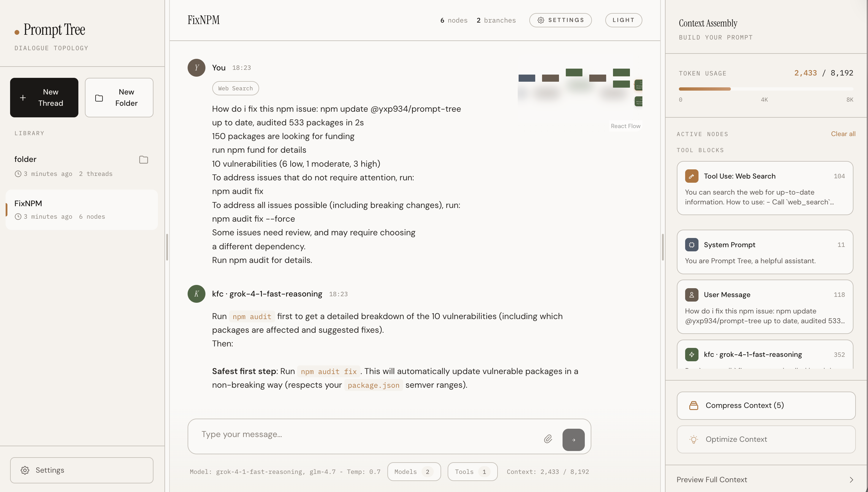
Task: Click the folder icon on New Folder
Action: coord(99,98)
